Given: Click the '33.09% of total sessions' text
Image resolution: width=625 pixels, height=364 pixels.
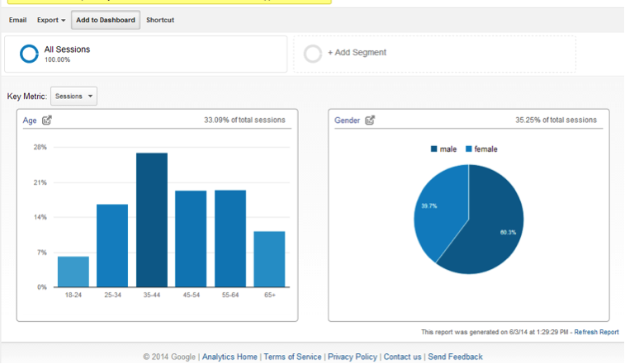Looking at the screenshot, I should tap(244, 120).
